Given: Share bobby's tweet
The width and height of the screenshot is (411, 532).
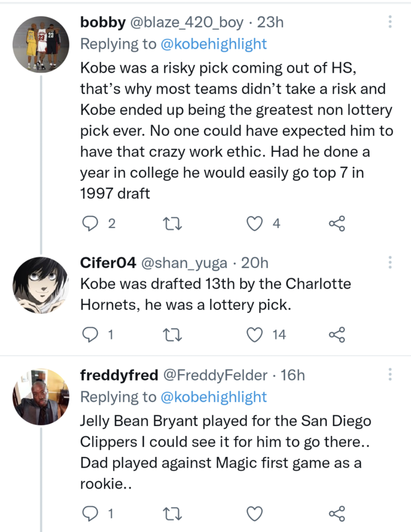Looking at the screenshot, I should [337, 224].
